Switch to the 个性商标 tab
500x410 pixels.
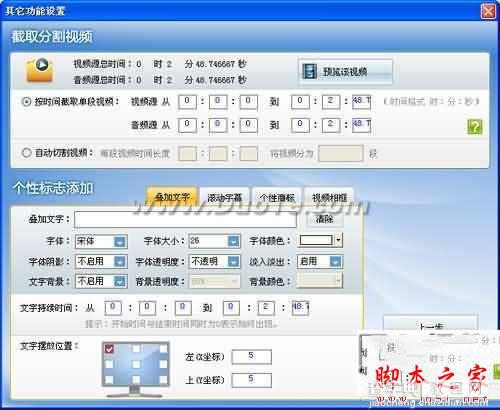click(277, 198)
